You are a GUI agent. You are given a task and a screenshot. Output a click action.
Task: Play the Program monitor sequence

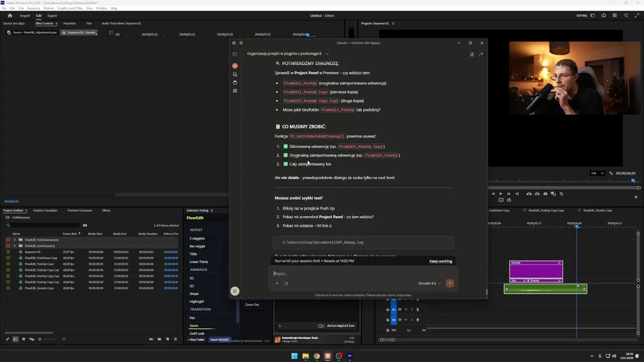[501, 194]
